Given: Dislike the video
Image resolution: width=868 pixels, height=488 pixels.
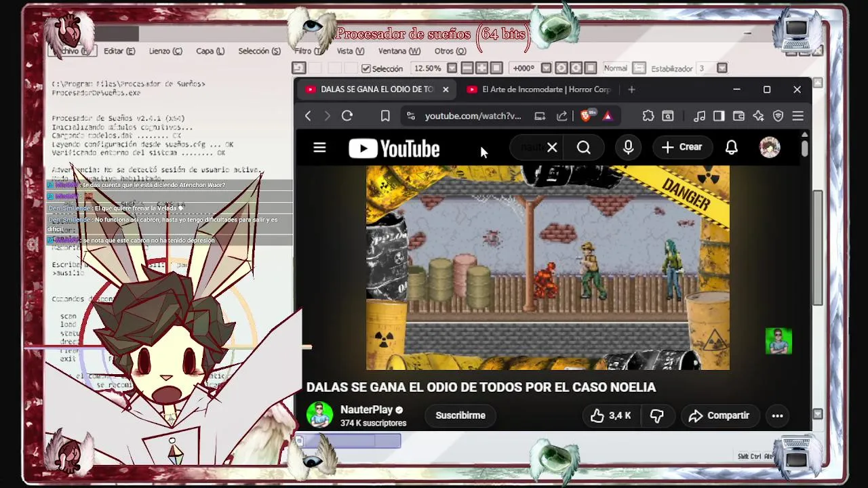Looking at the screenshot, I should (x=656, y=415).
